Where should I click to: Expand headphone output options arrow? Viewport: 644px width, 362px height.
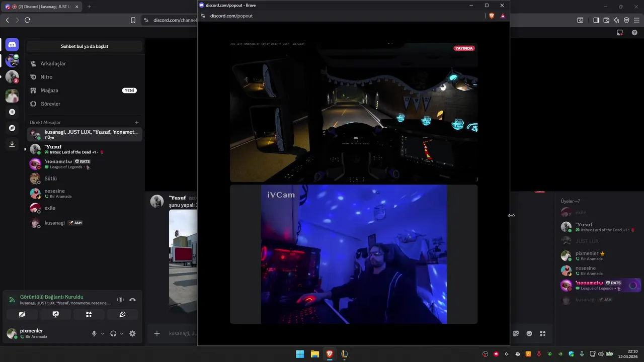tap(122, 333)
